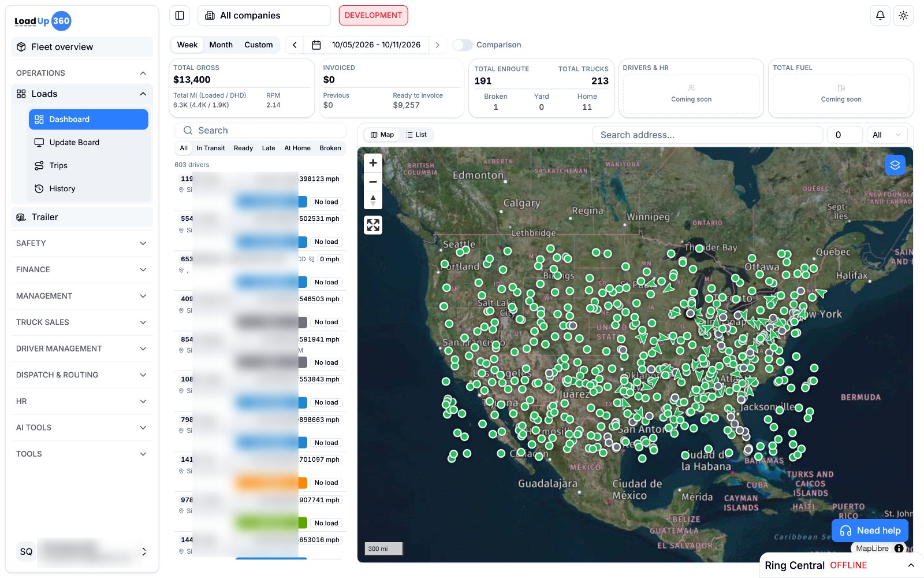Expand the FINANCE section
The height and width of the screenshot is (578, 924).
[x=82, y=269]
